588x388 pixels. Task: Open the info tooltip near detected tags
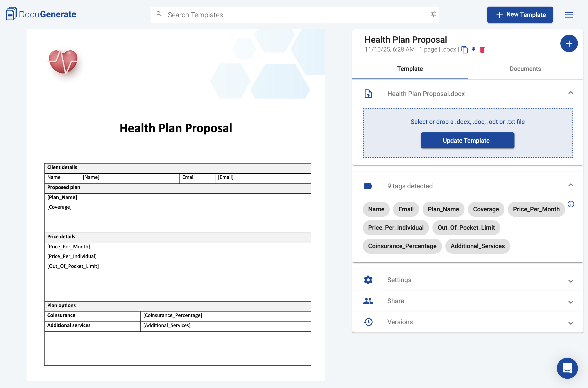pos(571,204)
